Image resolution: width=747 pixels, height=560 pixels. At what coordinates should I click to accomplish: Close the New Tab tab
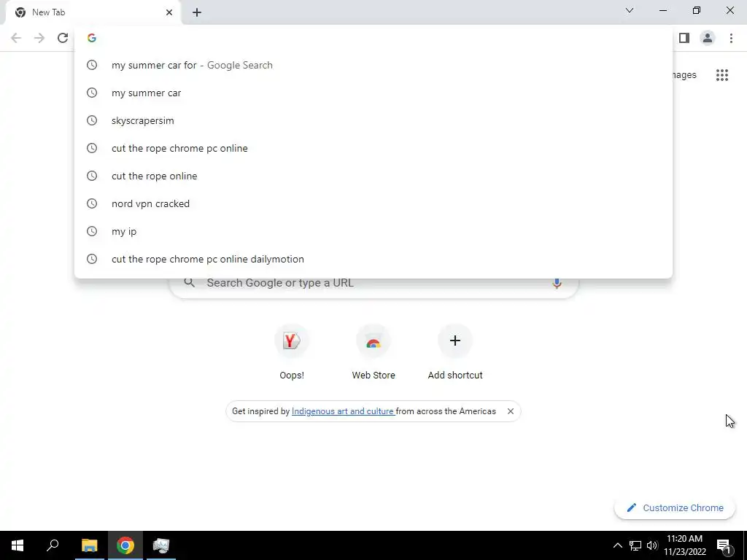(x=169, y=12)
